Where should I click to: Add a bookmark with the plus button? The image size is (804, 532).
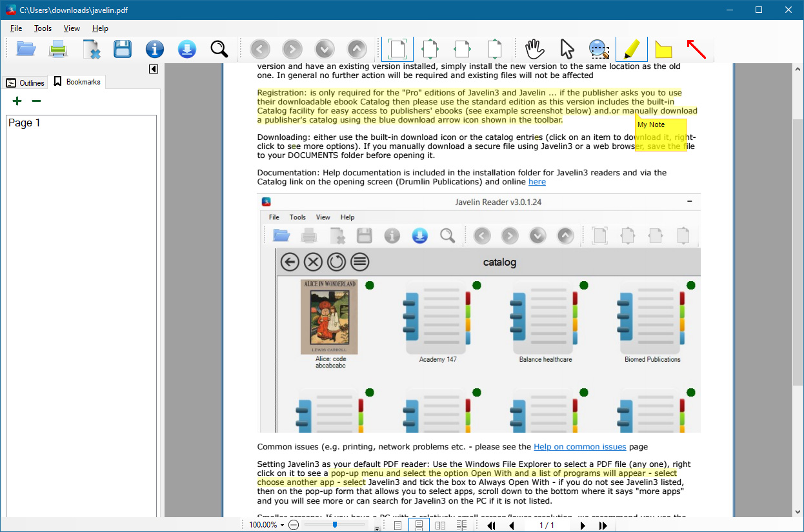[x=17, y=101]
